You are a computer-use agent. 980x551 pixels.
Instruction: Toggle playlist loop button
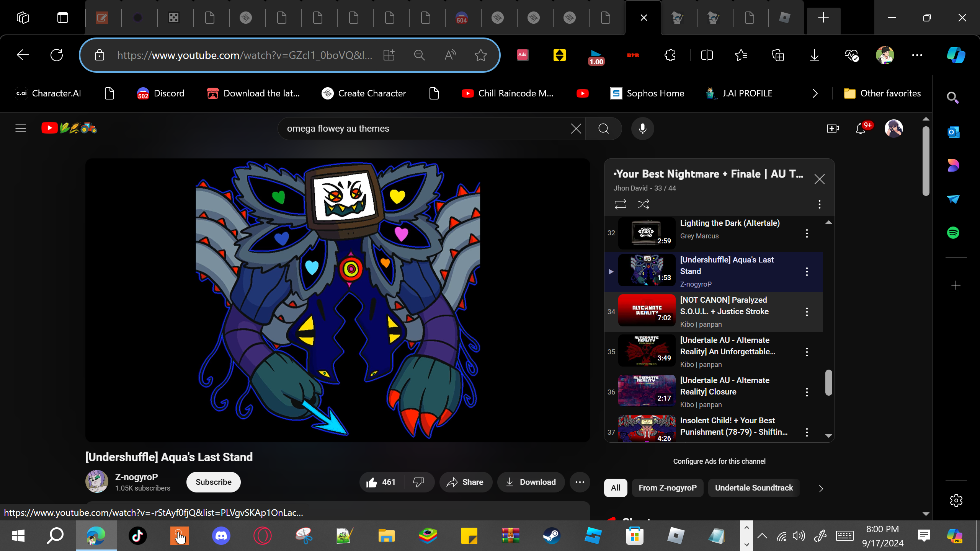click(620, 204)
